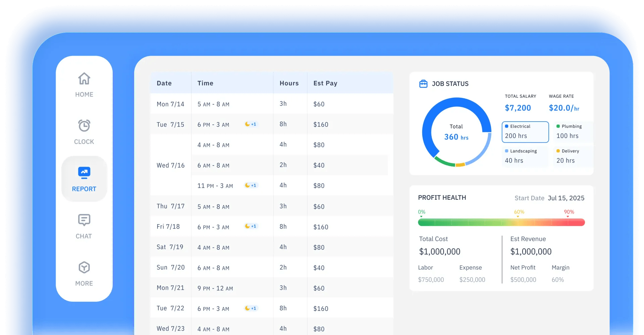Open the Chat message icon
Image resolution: width=644 pixels, height=335 pixels.
84,220
